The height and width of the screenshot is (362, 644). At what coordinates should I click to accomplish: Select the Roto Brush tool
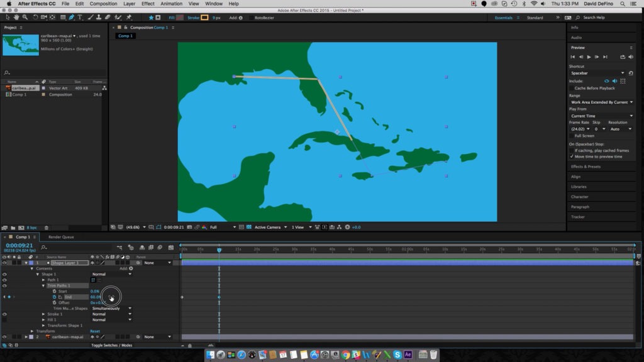118,17
